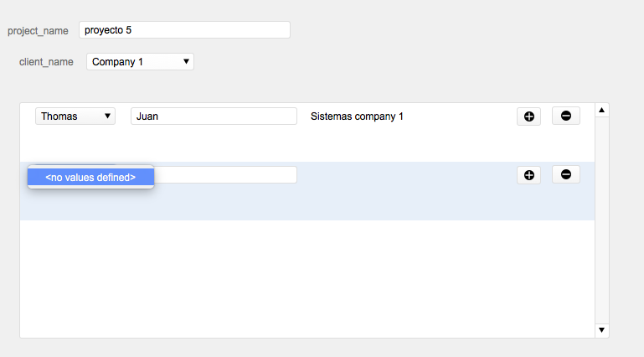Remove the highlighted row with its minus icon

[x=565, y=174]
